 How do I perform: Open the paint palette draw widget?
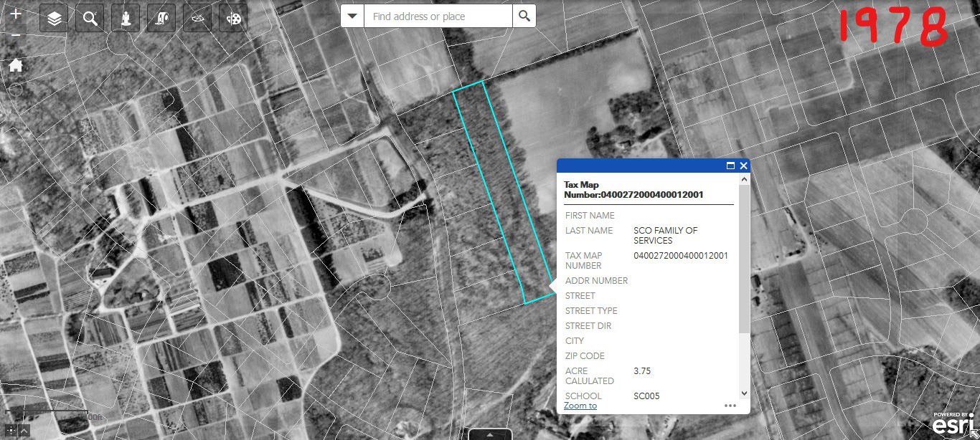pos(233,19)
